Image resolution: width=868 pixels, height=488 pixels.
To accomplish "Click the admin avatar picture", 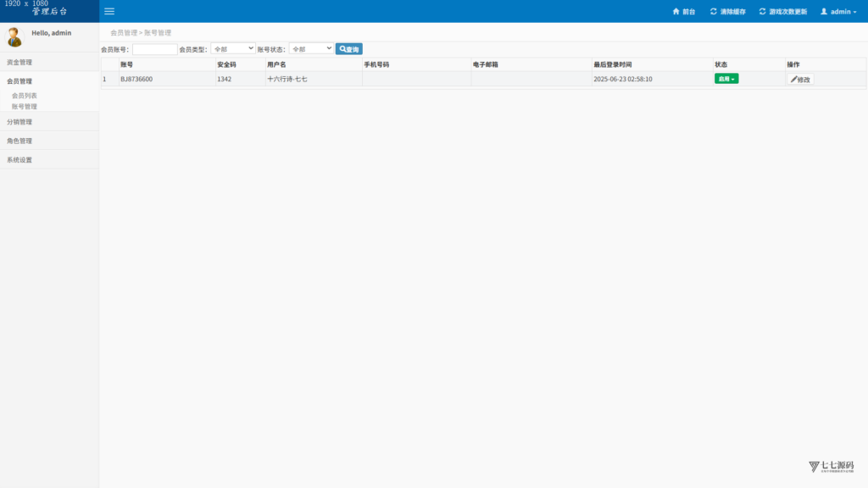I will pos(14,37).
